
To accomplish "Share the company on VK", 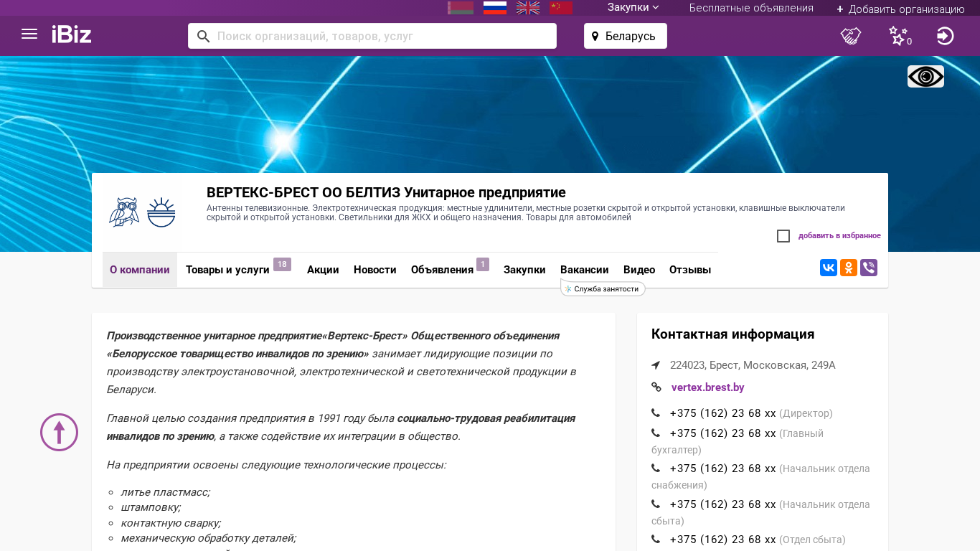I will (x=829, y=268).
